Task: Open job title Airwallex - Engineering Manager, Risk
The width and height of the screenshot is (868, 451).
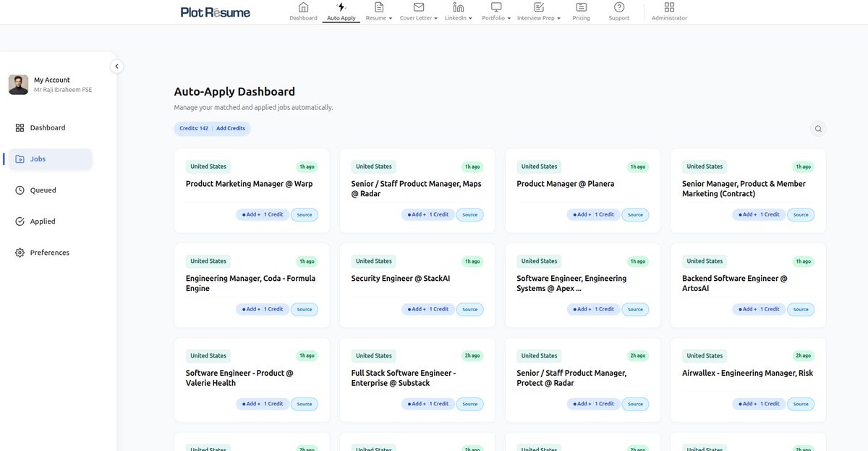Action: 747,374
